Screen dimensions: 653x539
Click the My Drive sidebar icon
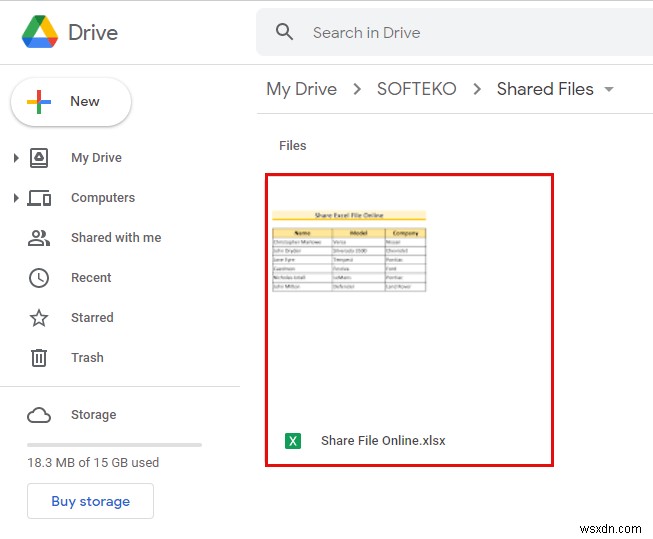[39, 158]
